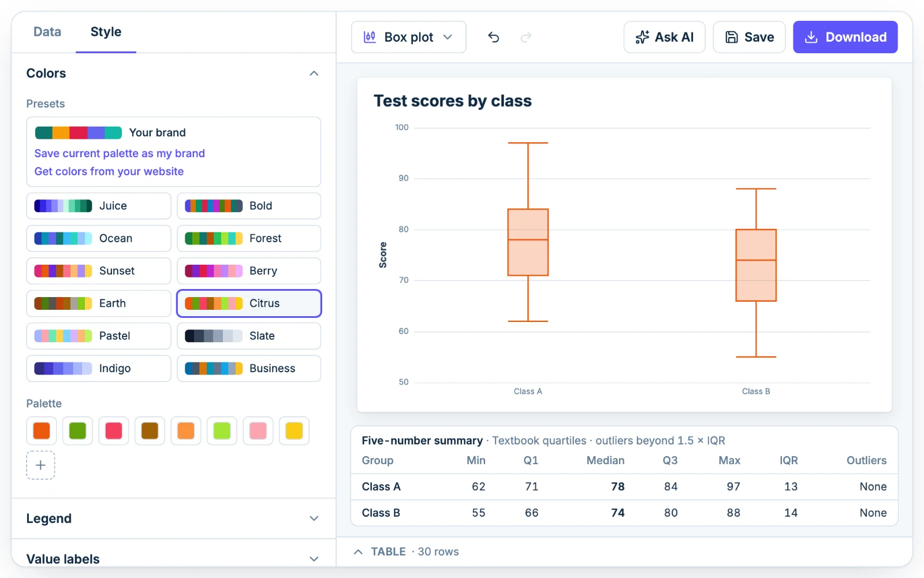
Task: Click the redo arrow icon
Action: tap(526, 37)
